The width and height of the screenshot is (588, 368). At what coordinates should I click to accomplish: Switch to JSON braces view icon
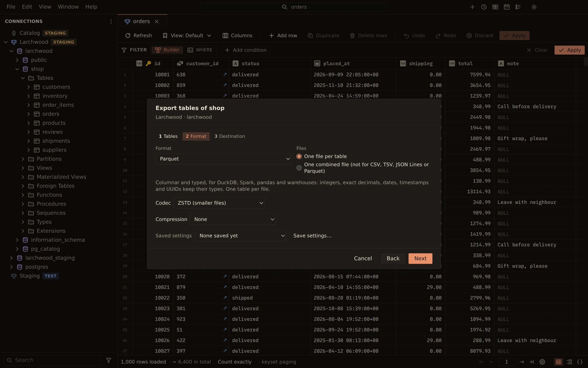[x=580, y=362]
